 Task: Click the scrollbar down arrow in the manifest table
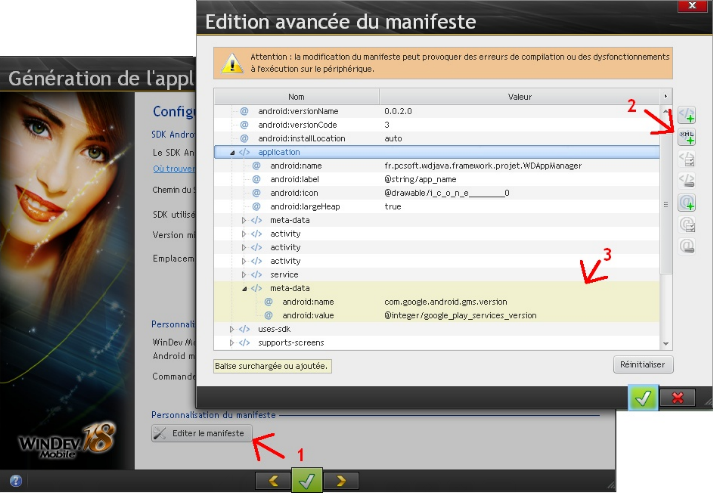coord(666,344)
